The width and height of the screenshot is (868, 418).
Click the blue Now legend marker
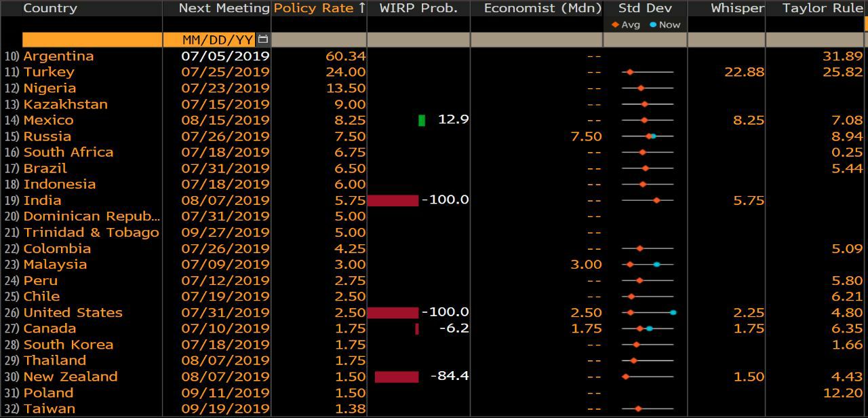653,24
